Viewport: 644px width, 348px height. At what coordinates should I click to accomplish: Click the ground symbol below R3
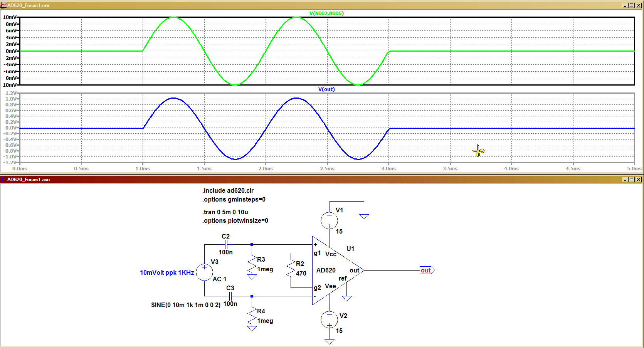point(252,277)
